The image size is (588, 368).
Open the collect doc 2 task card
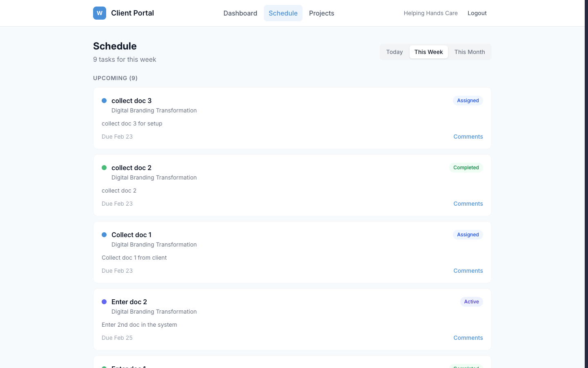[292, 185]
